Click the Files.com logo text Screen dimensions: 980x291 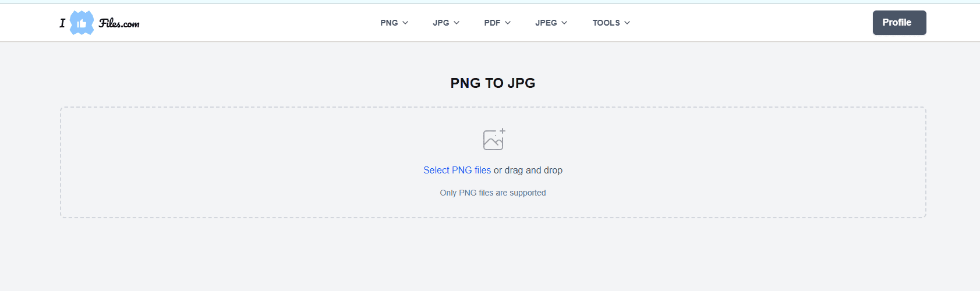(x=119, y=23)
